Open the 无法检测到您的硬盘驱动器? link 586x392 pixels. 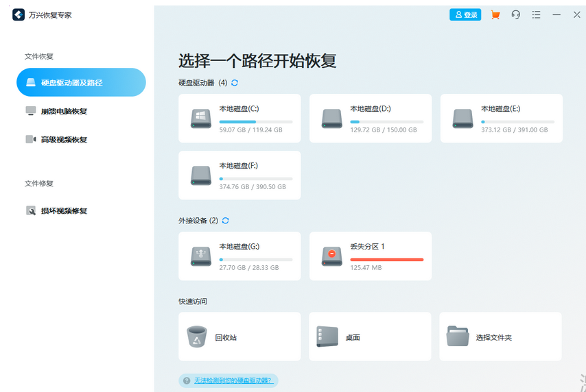point(234,380)
